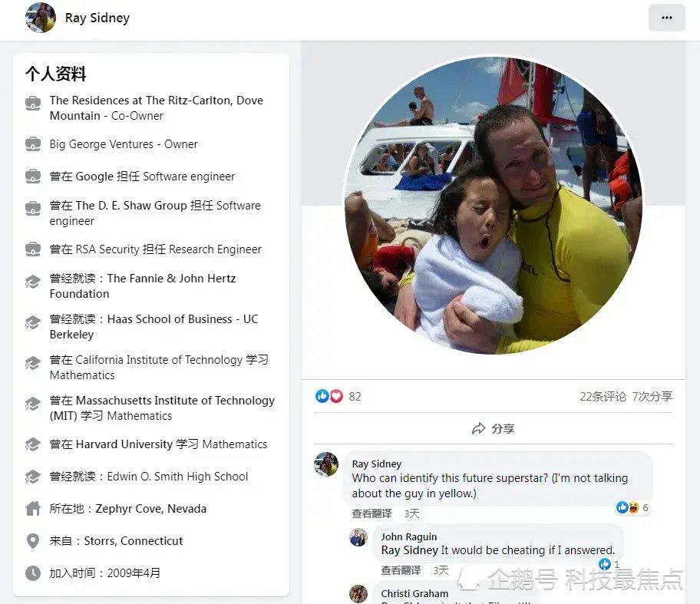The height and width of the screenshot is (604, 700).
Task: Open the 22条评论 comments count
Action: [603, 397]
